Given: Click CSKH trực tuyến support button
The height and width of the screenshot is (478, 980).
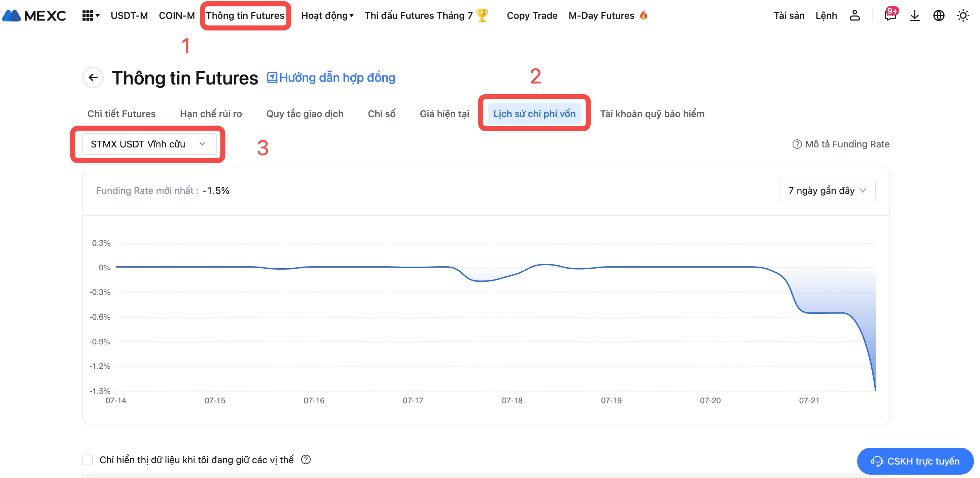Looking at the screenshot, I should click(915, 461).
